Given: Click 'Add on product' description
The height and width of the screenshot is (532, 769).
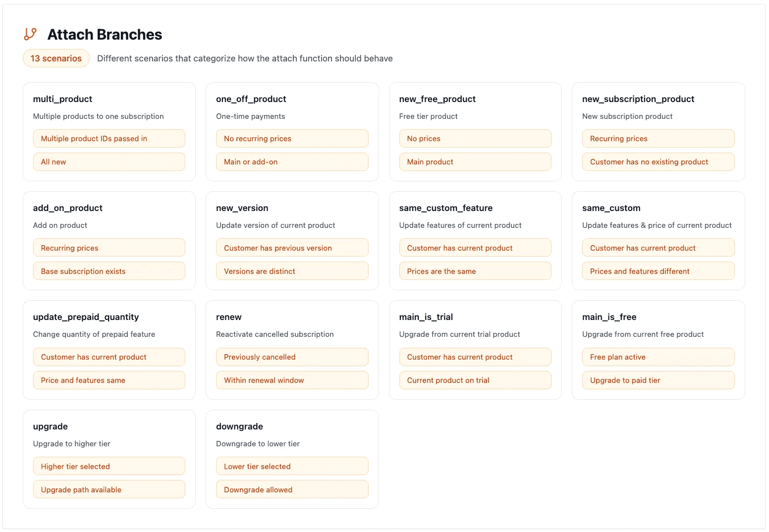Looking at the screenshot, I should [60, 225].
